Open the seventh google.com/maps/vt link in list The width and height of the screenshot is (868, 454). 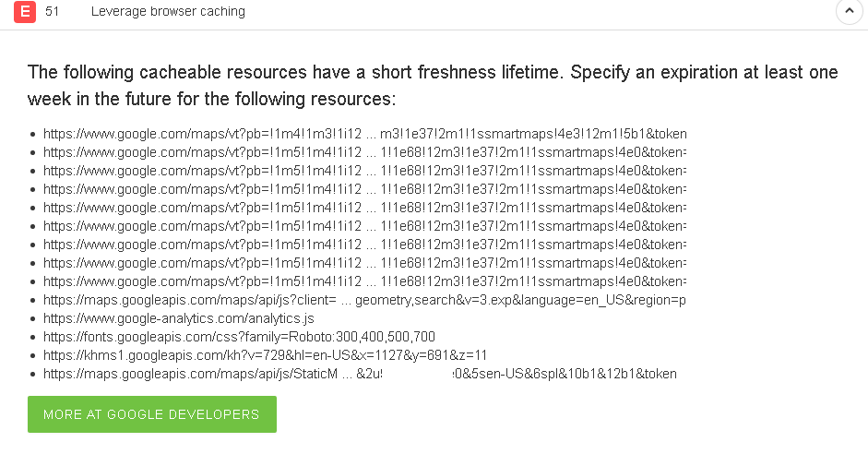point(364,245)
